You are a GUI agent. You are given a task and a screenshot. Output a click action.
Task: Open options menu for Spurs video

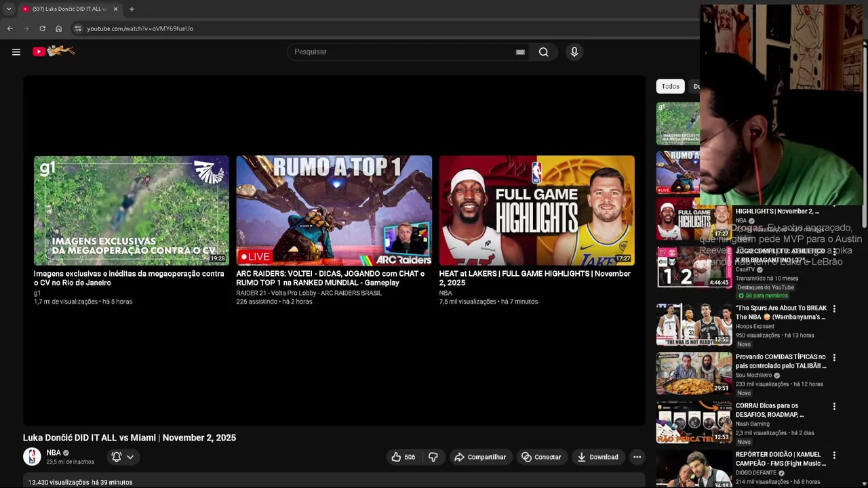(x=834, y=308)
